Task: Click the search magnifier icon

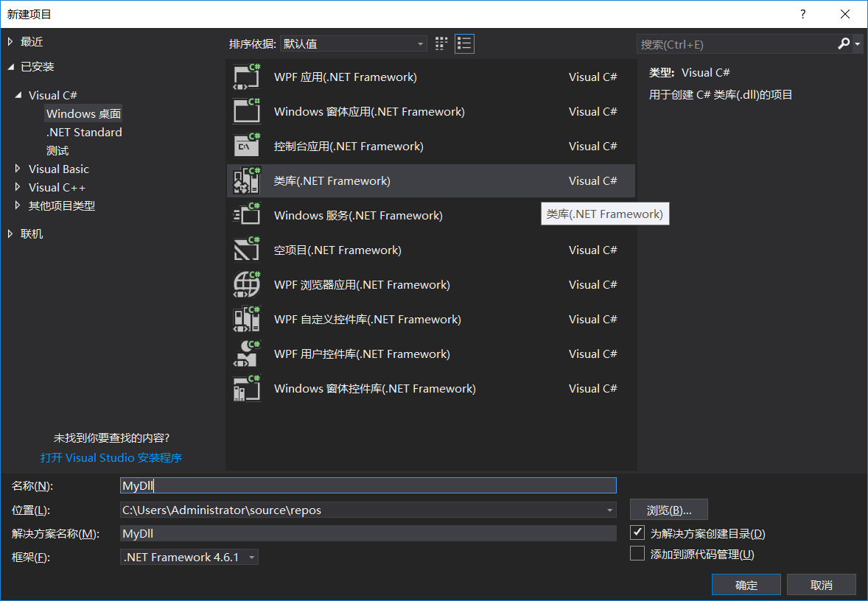Action: [844, 43]
